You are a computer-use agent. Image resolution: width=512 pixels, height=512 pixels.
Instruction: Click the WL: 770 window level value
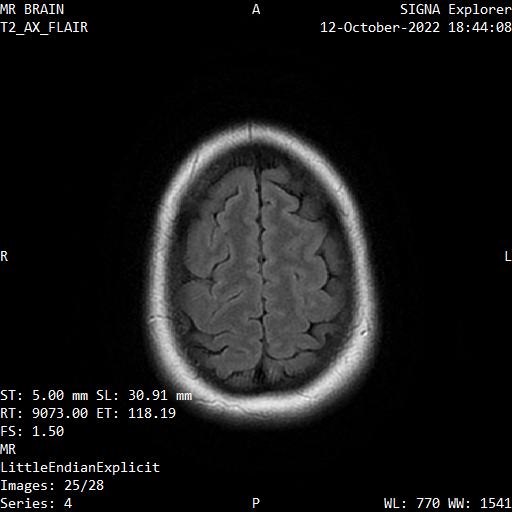coord(412,503)
